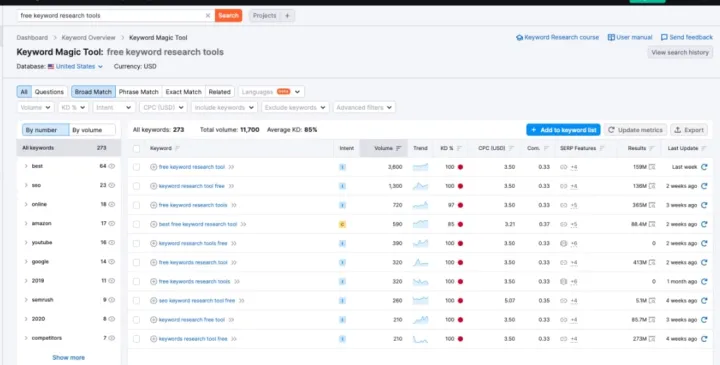Open the KD % filter dropdown
The width and height of the screenshot is (720, 365).
pyautogui.click(x=73, y=107)
